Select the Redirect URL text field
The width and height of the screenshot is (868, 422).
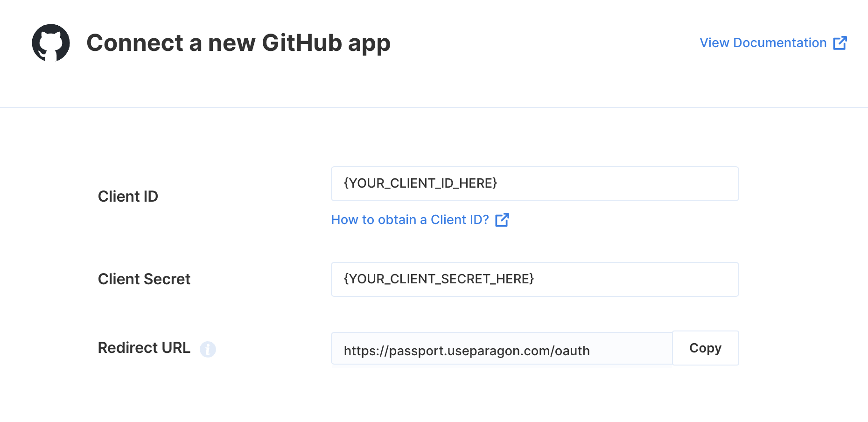502,349
